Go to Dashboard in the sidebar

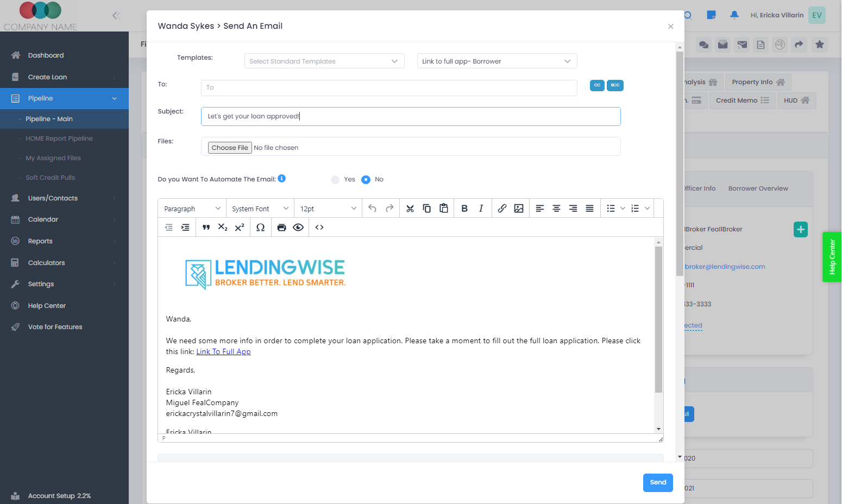[x=46, y=55]
